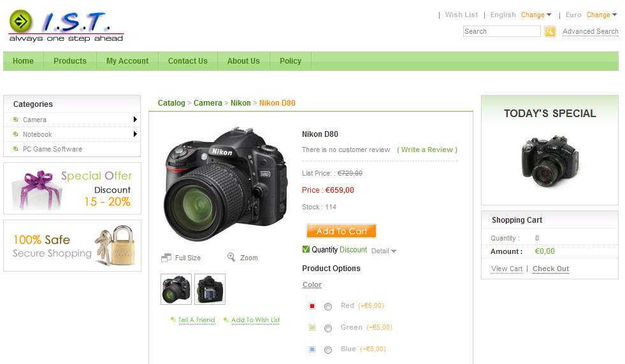625x364 pixels.
Task: Select the back-view camera thumbnail
Action: [x=210, y=289]
